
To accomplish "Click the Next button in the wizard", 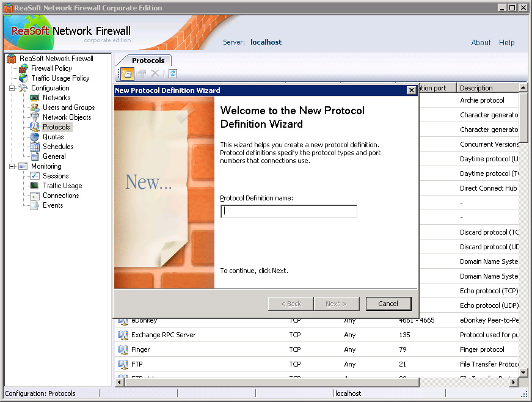I will click(x=336, y=304).
